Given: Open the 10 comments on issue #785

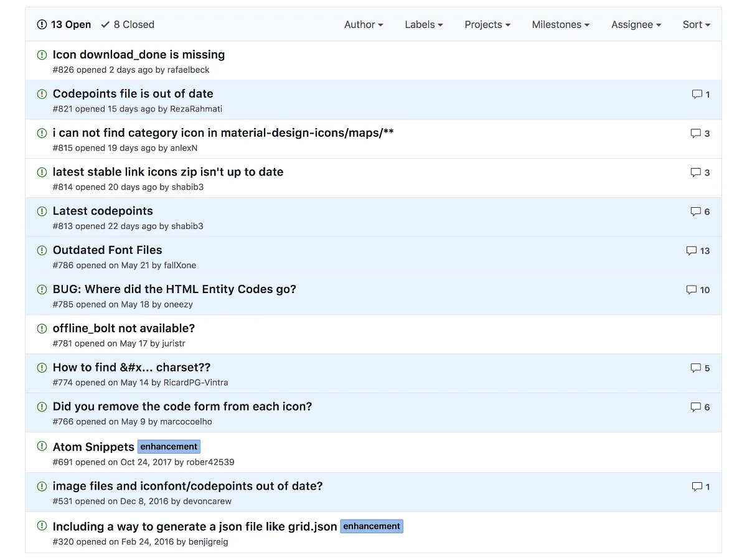Looking at the screenshot, I should coord(698,290).
